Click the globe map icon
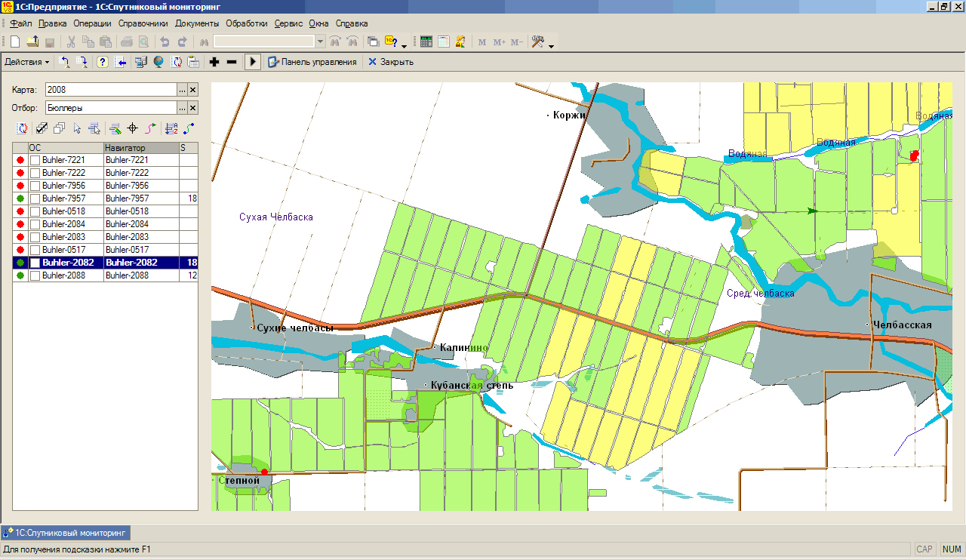Screen dimensions: 966x560 (x=158, y=62)
